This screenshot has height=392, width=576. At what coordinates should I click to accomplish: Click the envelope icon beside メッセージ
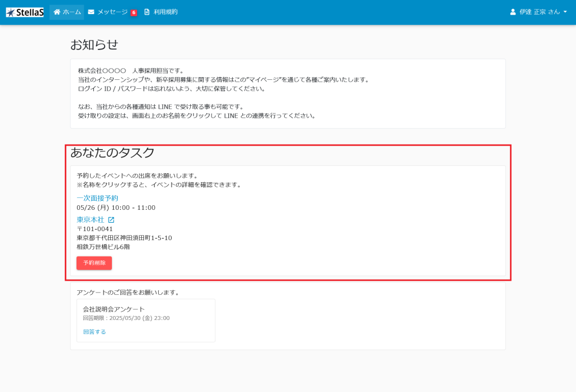(x=91, y=12)
